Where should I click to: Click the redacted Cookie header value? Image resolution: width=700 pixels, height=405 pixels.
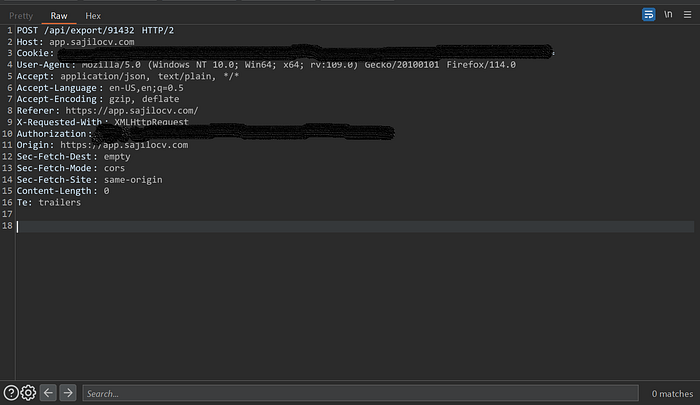click(306, 53)
